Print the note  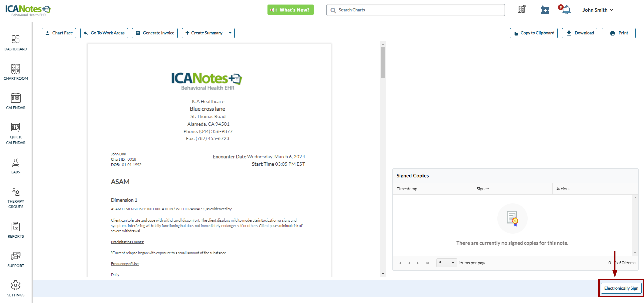(618, 33)
